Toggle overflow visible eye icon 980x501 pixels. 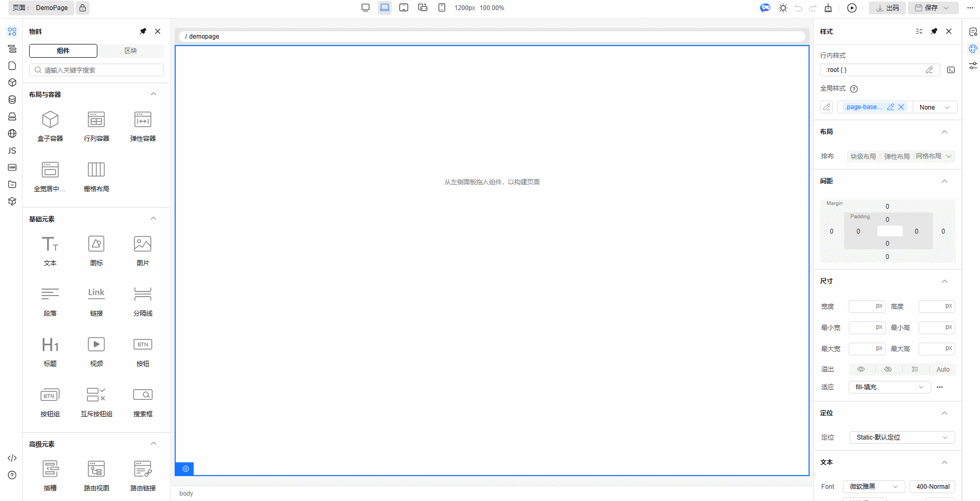(x=861, y=369)
